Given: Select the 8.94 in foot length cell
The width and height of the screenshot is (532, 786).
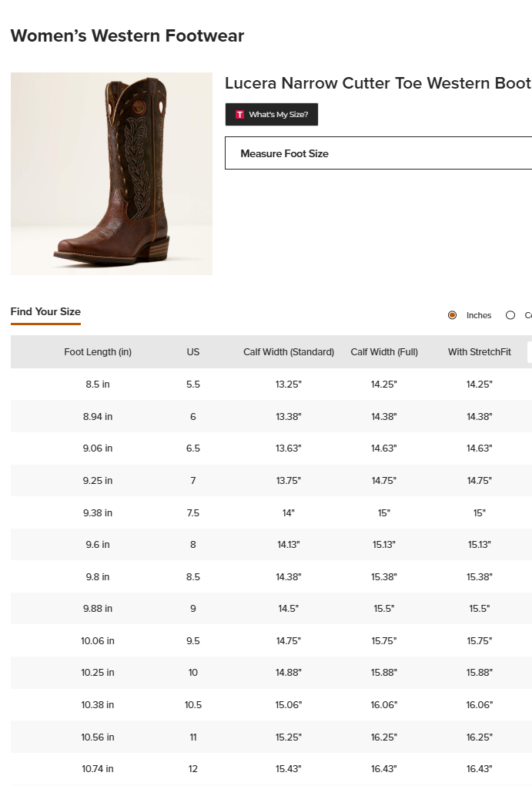Looking at the screenshot, I should click(x=98, y=417).
